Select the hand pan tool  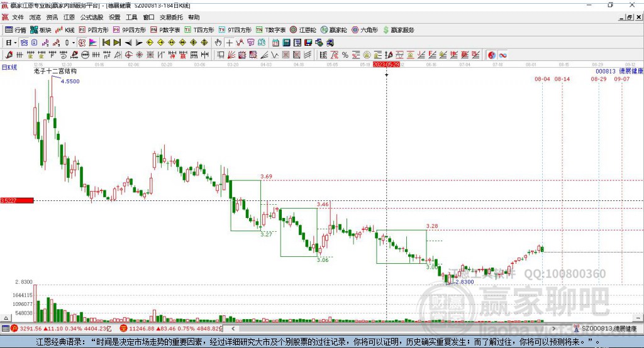tap(218, 43)
